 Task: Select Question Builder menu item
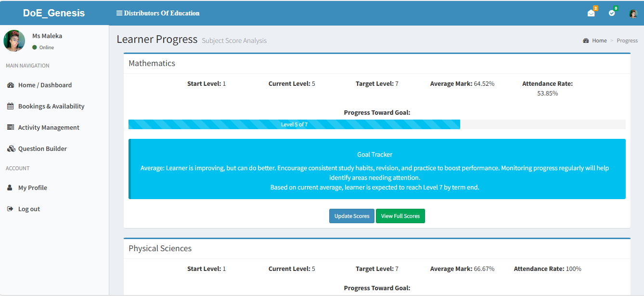coord(42,149)
